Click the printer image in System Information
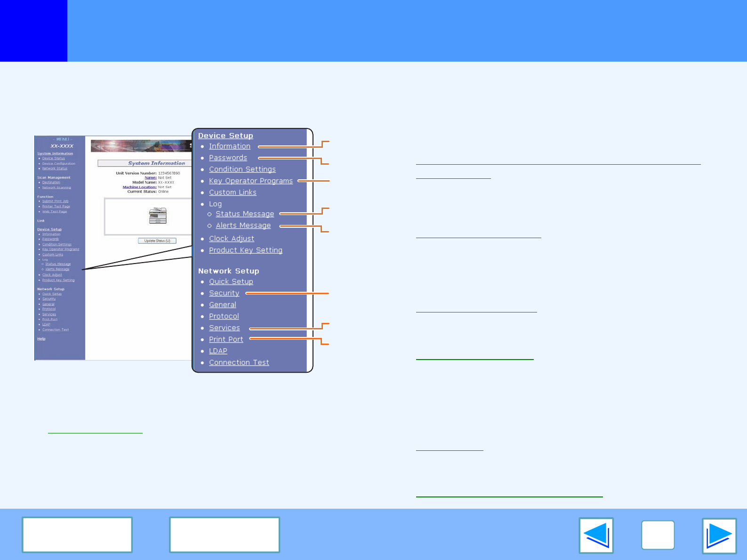Viewport: 747px width, 560px height. [158, 216]
